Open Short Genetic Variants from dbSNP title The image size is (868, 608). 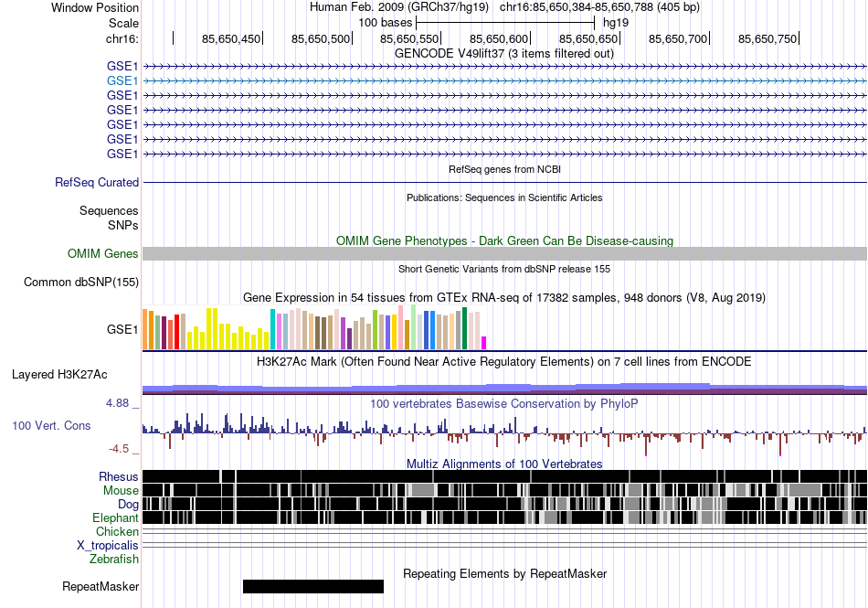504,269
